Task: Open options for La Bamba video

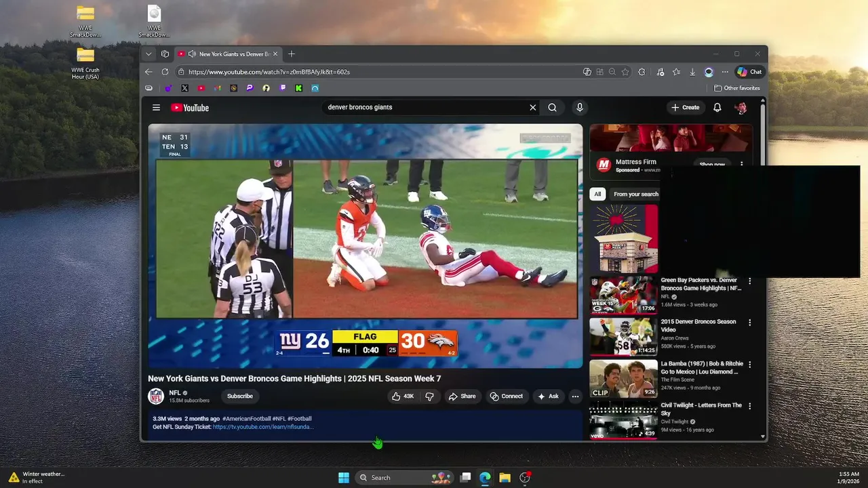Action: 749,364
